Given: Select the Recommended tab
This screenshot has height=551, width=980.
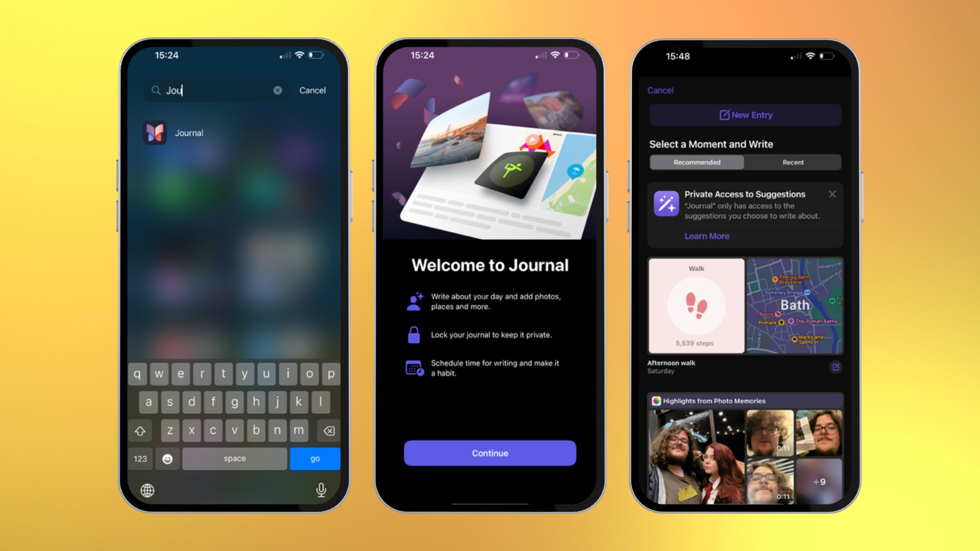Looking at the screenshot, I should point(697,163).
